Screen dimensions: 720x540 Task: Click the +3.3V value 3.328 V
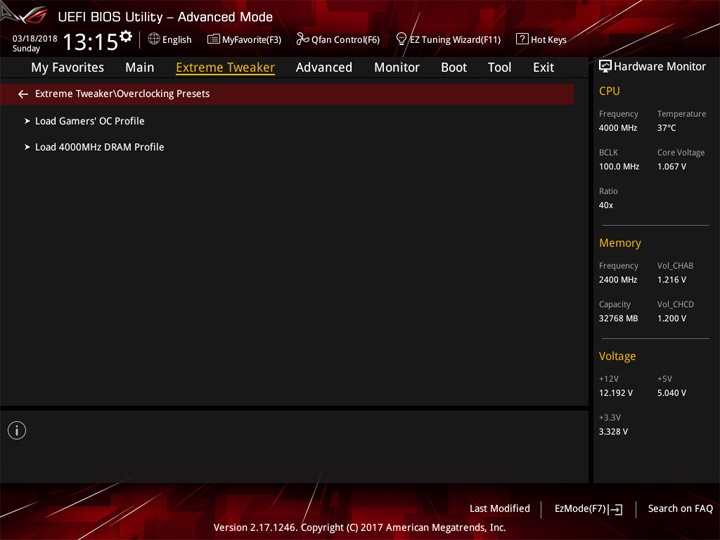613,432
